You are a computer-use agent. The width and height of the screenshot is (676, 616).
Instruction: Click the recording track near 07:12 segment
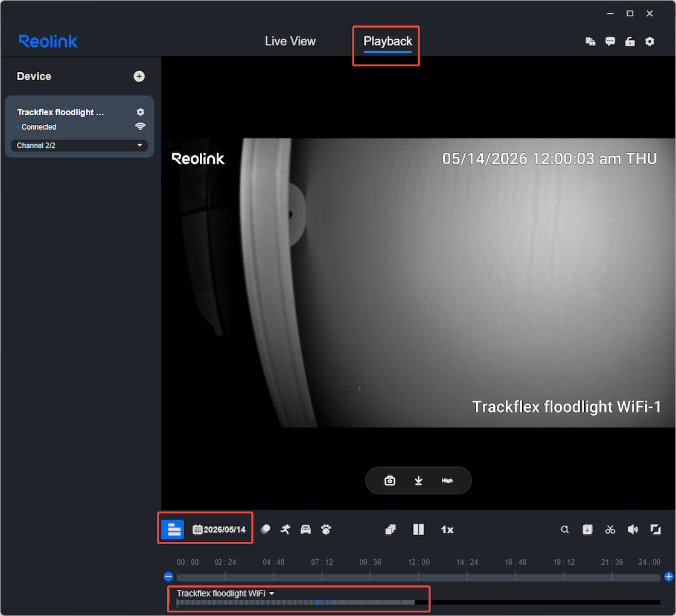click(322, 602)
